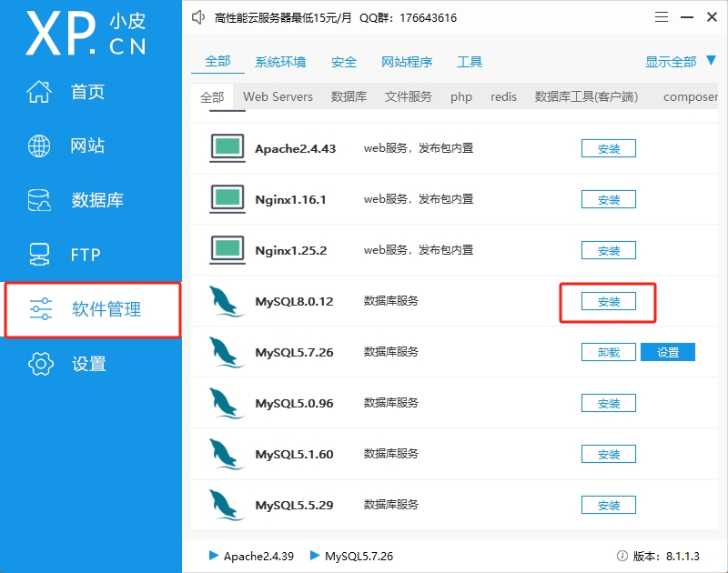
Task: Click the 高性能云服务器 announcement text
Action: (x=335, y=17)
